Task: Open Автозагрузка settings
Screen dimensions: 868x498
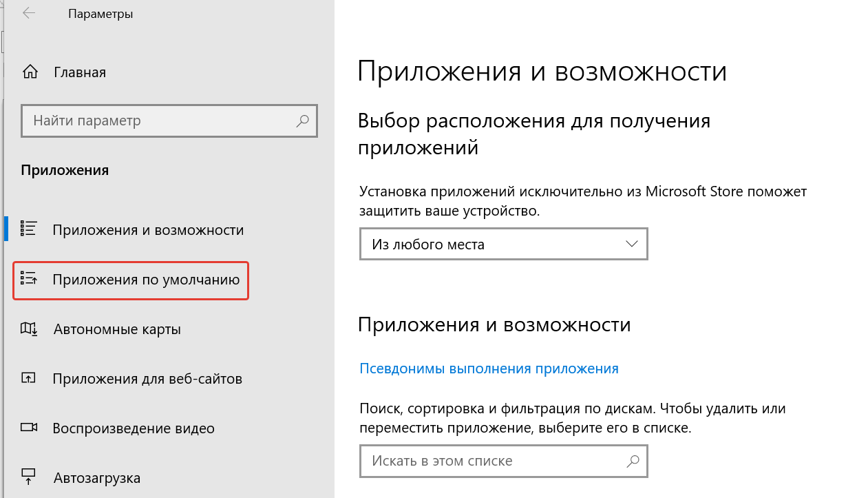Action: (96, 477)
